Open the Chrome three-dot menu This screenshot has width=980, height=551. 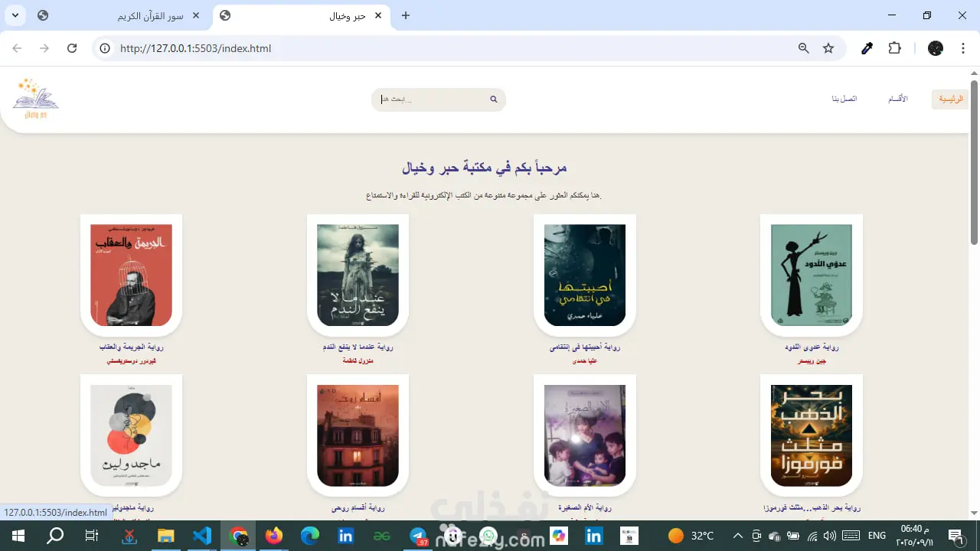(962, 48)
